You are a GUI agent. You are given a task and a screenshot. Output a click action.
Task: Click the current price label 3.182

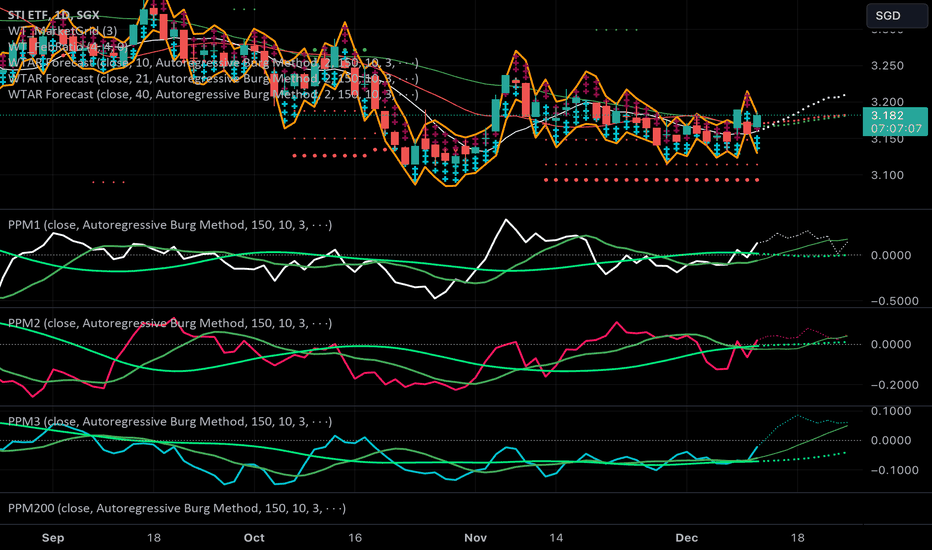coord(887,115)
